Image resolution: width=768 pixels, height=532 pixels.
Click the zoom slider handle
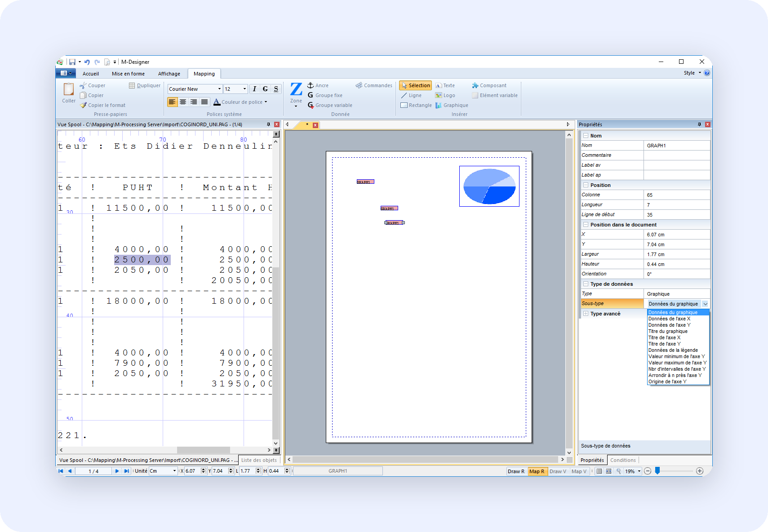click(x=657, y=470)
